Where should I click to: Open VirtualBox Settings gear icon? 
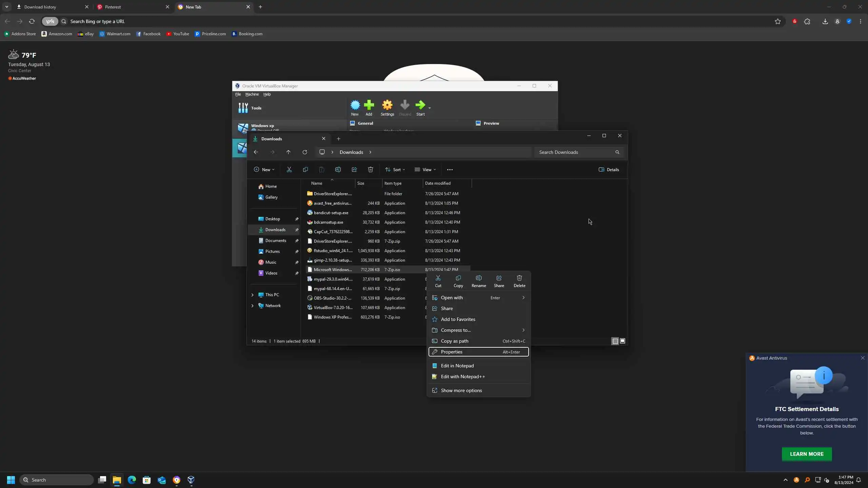pyautogui.click(x=387, y=105)
